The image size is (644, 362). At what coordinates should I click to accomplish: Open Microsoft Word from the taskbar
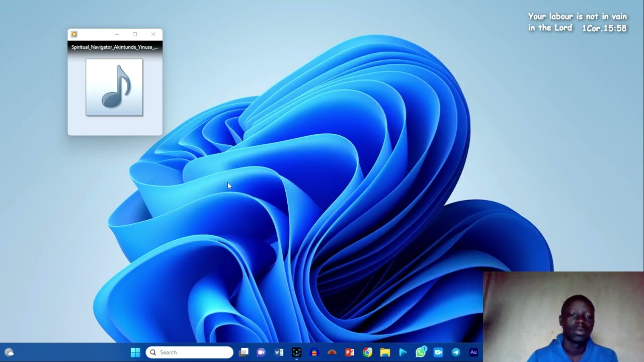coord(279,352)
